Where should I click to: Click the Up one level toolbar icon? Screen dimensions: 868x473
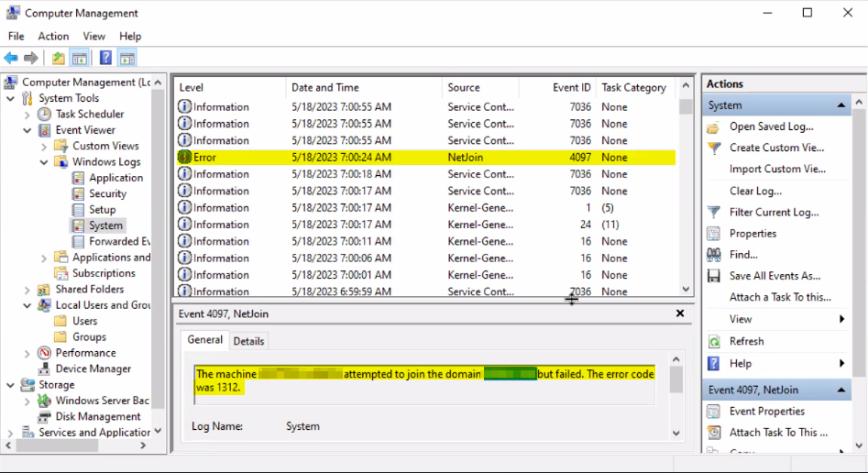(x=58, y=58)
